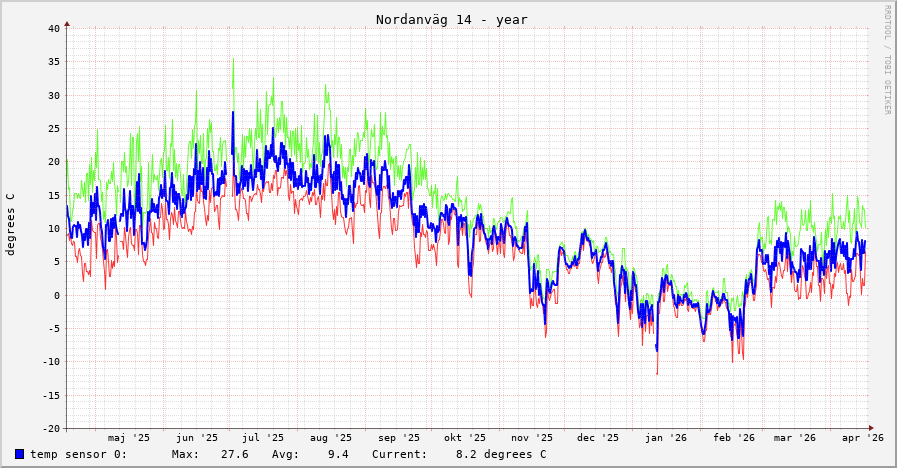Click the -20 tick label on y-axis

pyautogui.click(x=51, y=428)
